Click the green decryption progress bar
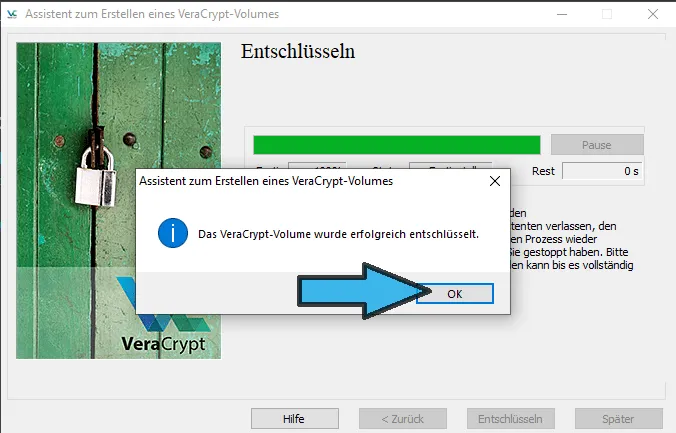Image resolution: width=676 pixels, height=433 pixels. [x=397, y=145]
